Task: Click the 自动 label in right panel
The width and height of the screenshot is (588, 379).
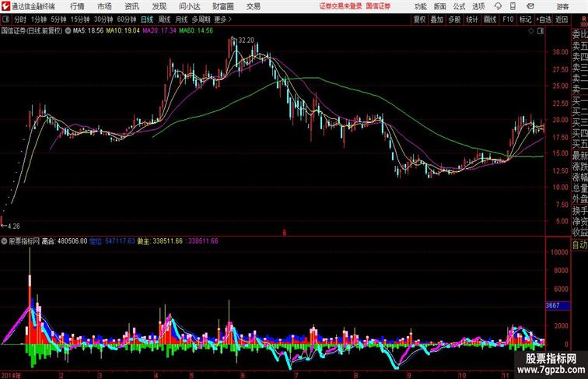Action: (x=579, y=244)
